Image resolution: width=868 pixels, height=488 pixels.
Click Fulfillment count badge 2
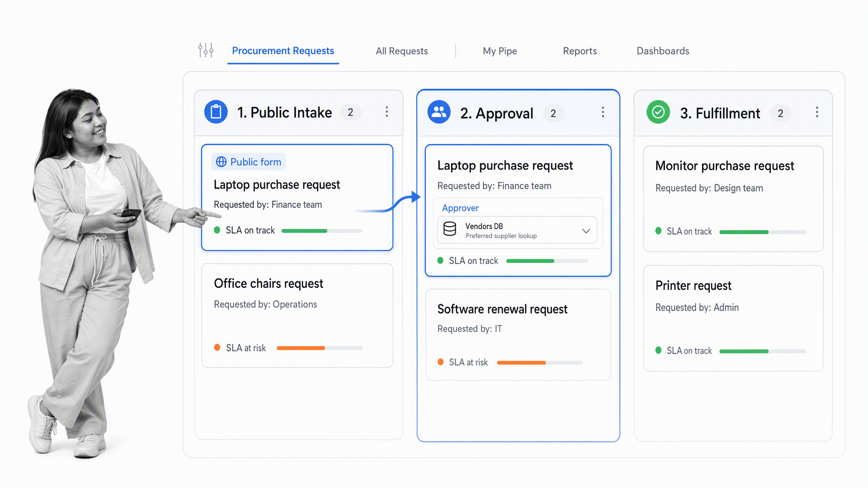click(x=780, y=113)
